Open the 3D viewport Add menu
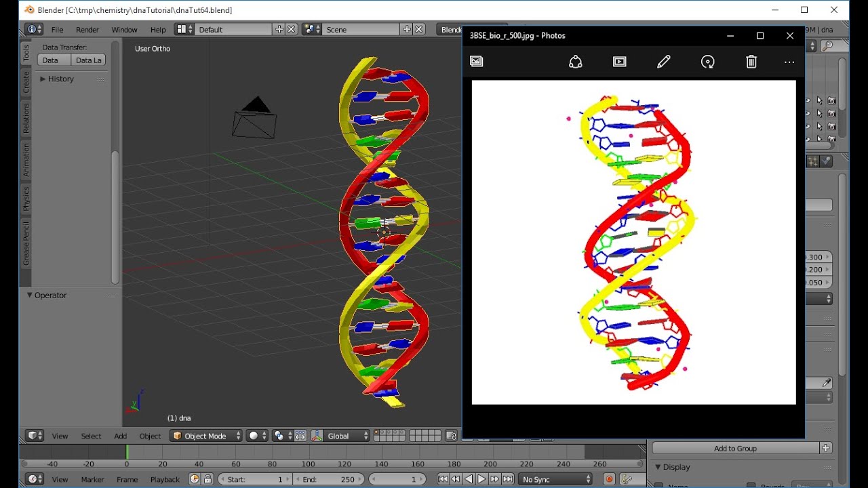868x488 pixels. pyautogui.click(x=121, y=436)
